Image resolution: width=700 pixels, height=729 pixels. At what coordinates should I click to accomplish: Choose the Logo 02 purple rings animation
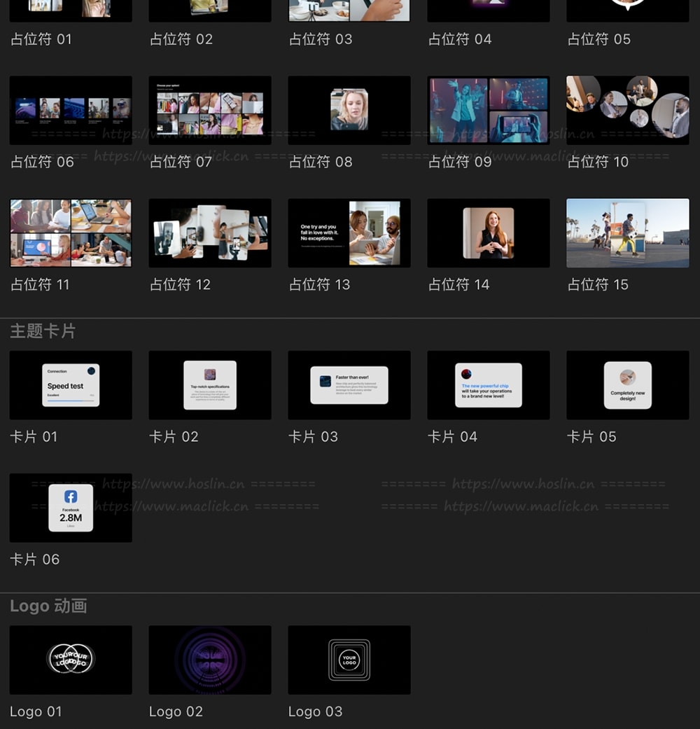click(210, 660)
